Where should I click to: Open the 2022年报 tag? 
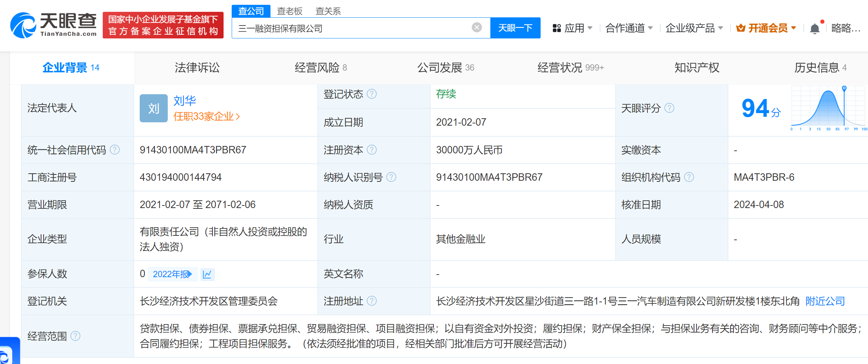coord(172,274)
